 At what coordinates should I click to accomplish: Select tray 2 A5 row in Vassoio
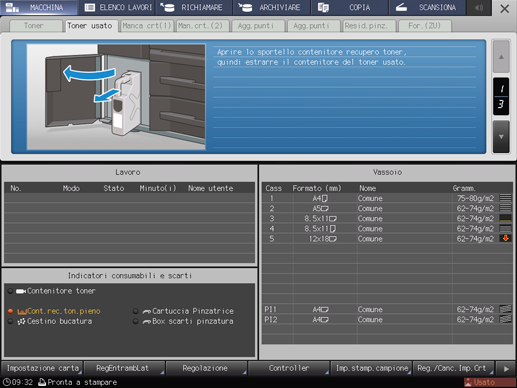pyautogui.click(x=387, y=208)
